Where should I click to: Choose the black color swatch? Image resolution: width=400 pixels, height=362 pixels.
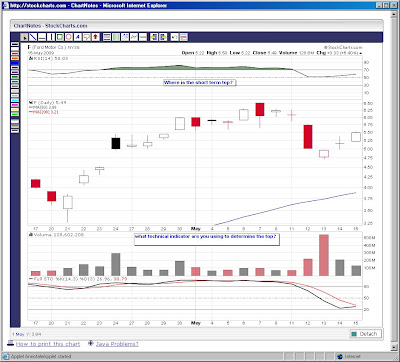pos(15,44)
